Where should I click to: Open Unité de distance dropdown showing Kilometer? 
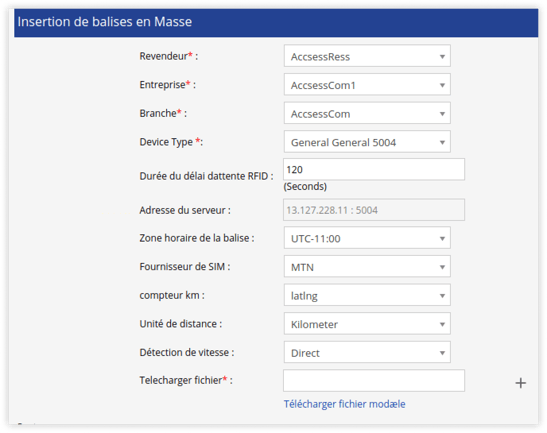(367, 324)
